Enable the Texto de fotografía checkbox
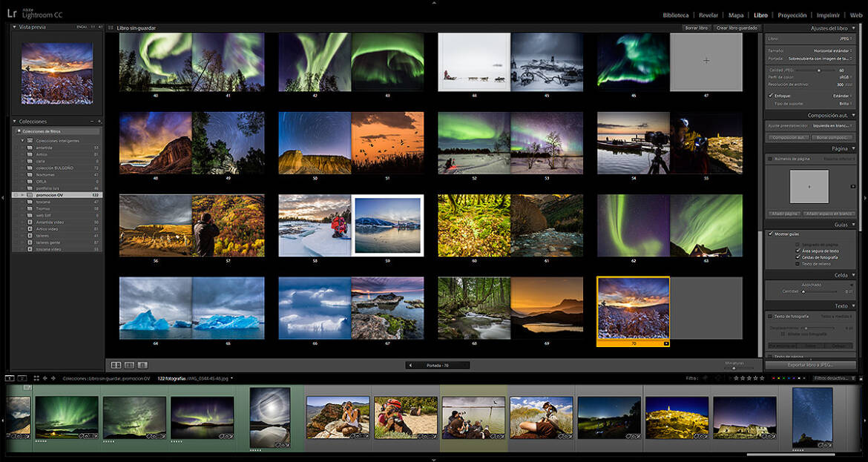Image resolution: width=868 pixels, height=462 pixels. coord(771,316)
